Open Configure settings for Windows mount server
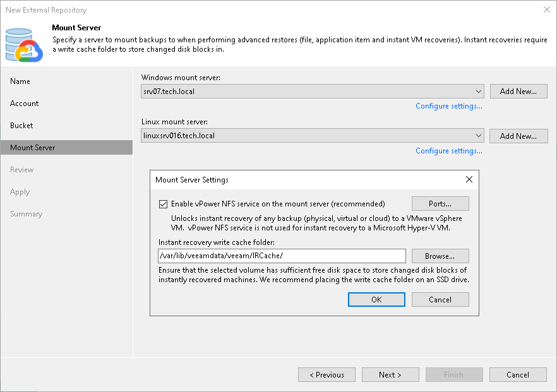 coord(449,106)
